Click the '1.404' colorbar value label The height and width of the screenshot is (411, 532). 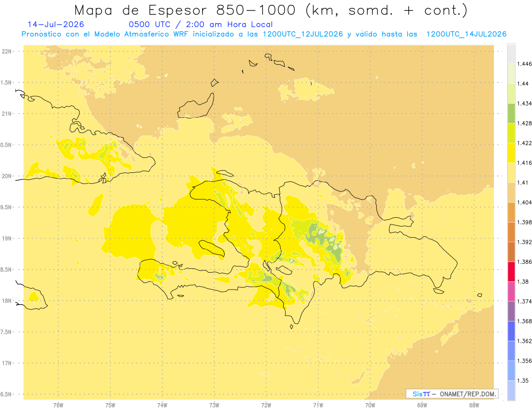(524, 202)
